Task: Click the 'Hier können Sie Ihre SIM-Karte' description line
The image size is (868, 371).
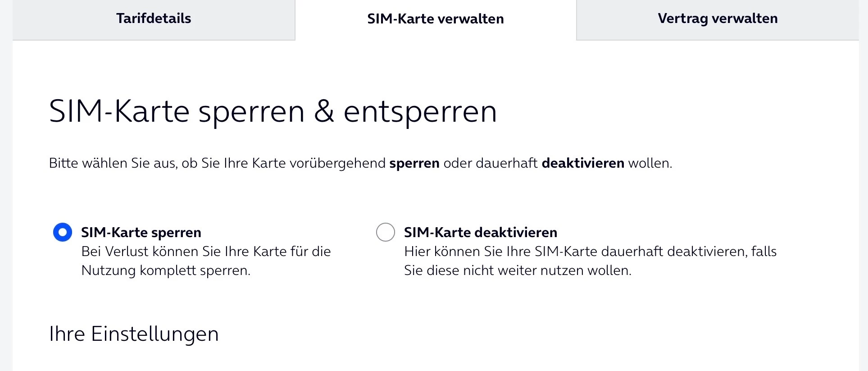Action: tap(590, 252)
